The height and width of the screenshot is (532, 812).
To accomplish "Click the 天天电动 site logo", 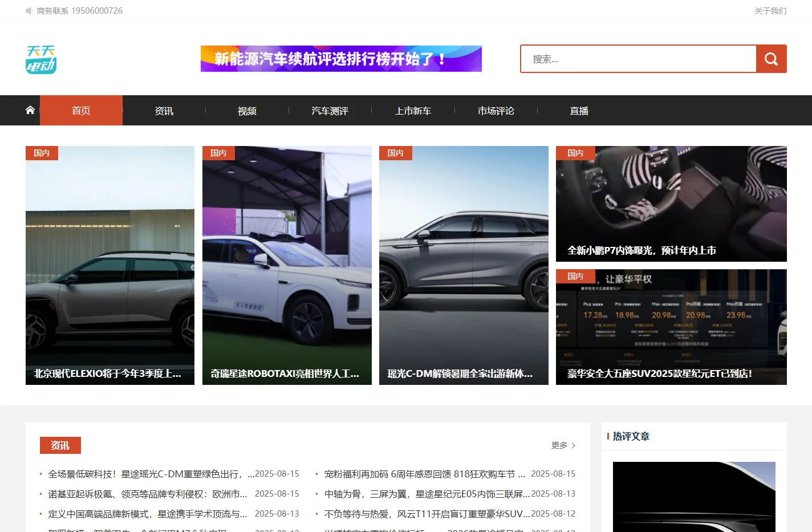I will [x=41, y=59].
